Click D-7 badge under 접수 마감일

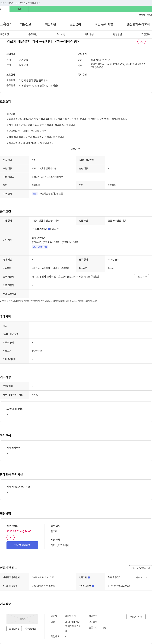[10, 538]
